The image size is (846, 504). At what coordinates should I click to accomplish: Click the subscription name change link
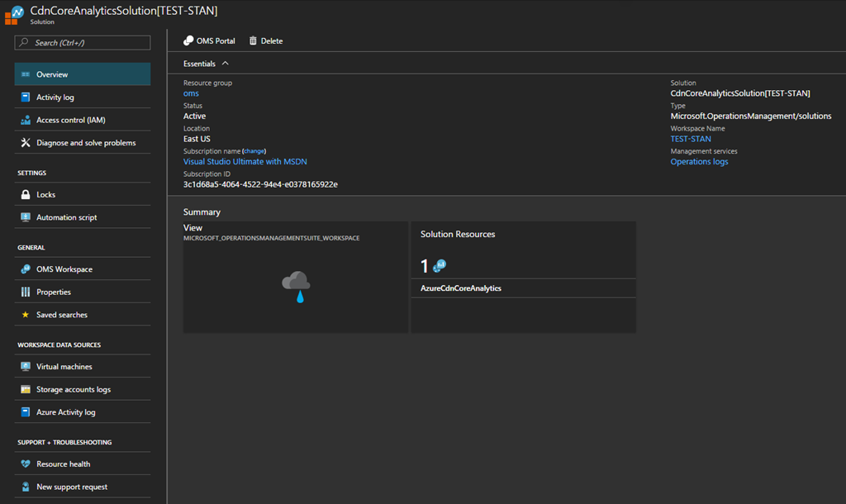[254, 151]
